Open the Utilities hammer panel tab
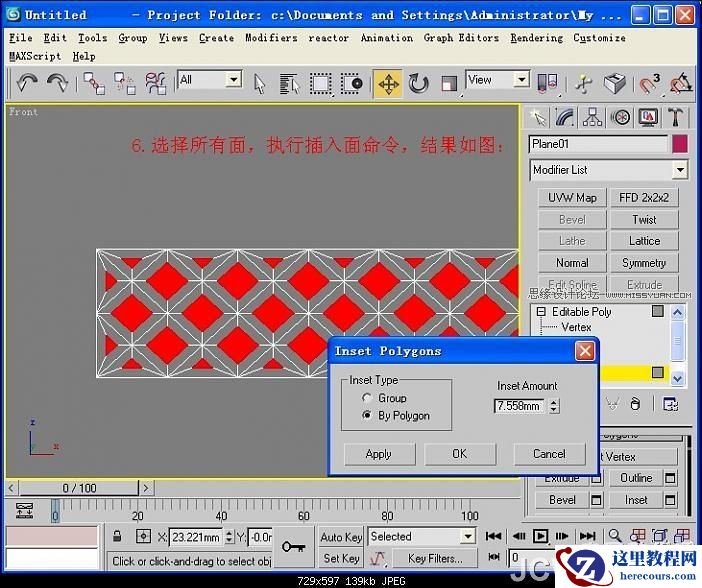 [676, 118]
